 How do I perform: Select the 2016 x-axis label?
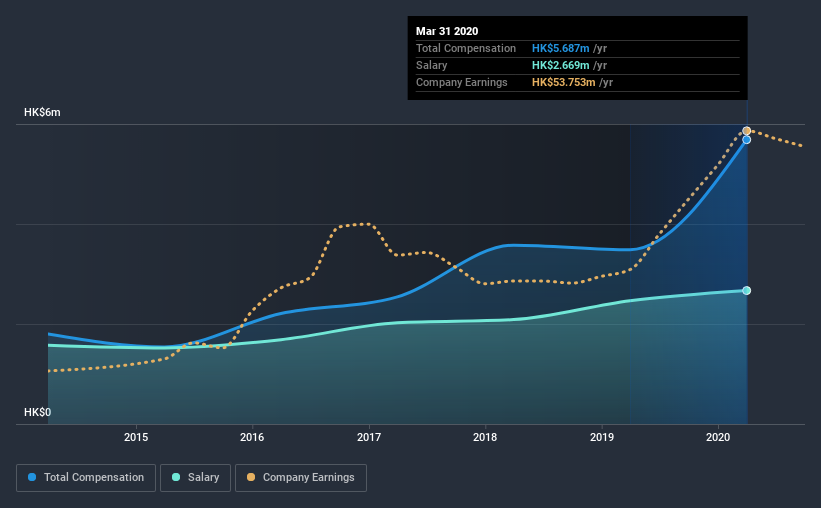(x=252, y=437)
